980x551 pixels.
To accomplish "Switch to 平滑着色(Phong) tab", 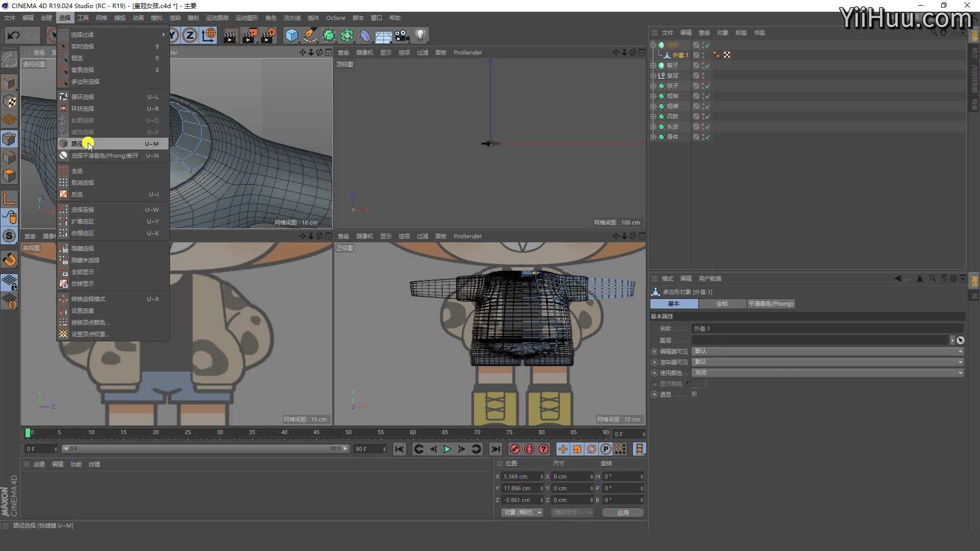I will pos(771,304).
